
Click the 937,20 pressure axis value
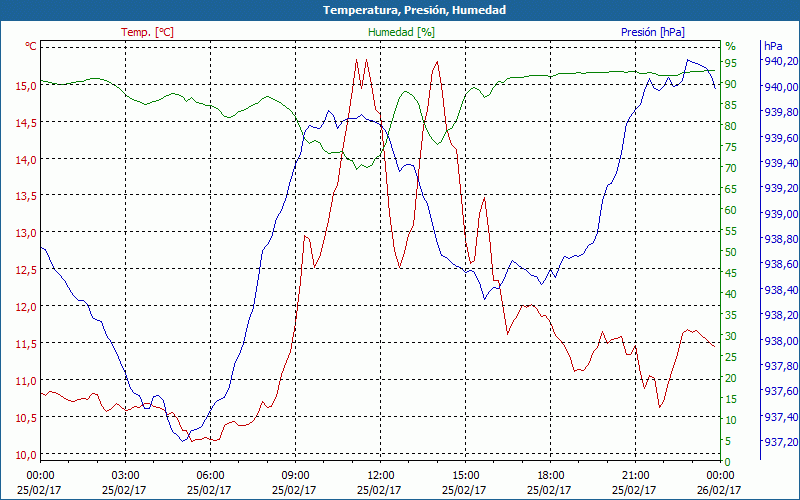tap(779, 441)
